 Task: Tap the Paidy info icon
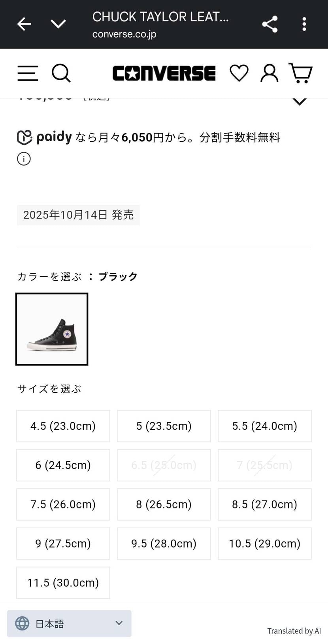(24, 159)
